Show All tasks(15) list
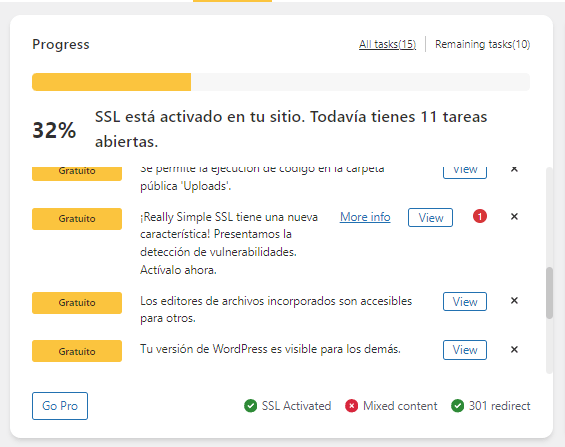This screenshot has height=447, width=565. click(387, 44)
